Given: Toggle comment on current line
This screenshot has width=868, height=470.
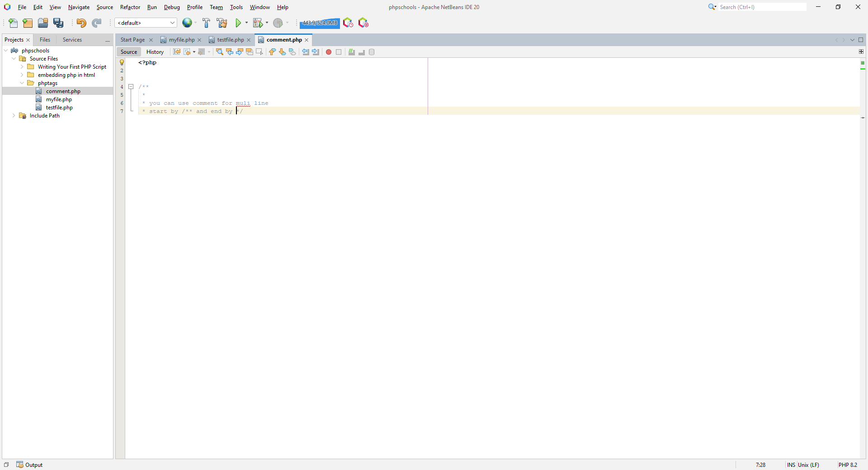Looking at the screenshot, I should [x=351, y=52].
